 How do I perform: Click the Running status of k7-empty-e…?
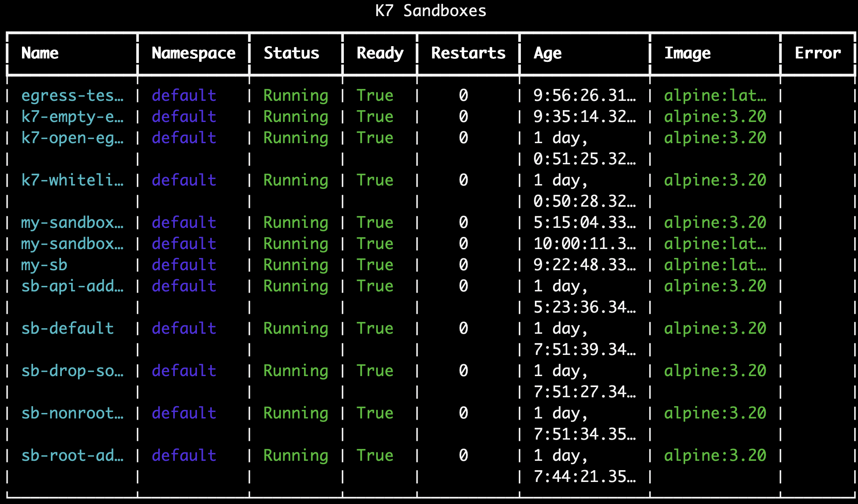click(x=295, y=116)
